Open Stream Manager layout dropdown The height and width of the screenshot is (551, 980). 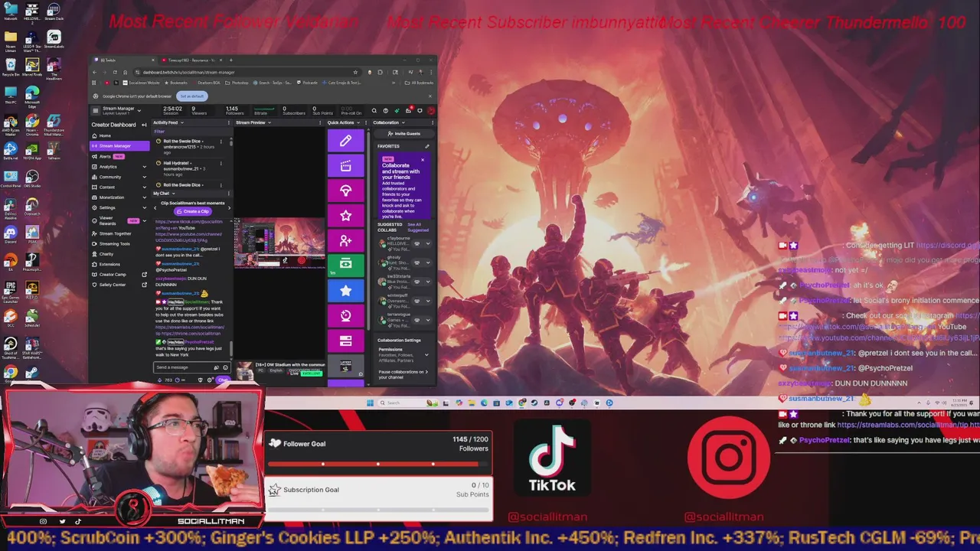point(139,111)
